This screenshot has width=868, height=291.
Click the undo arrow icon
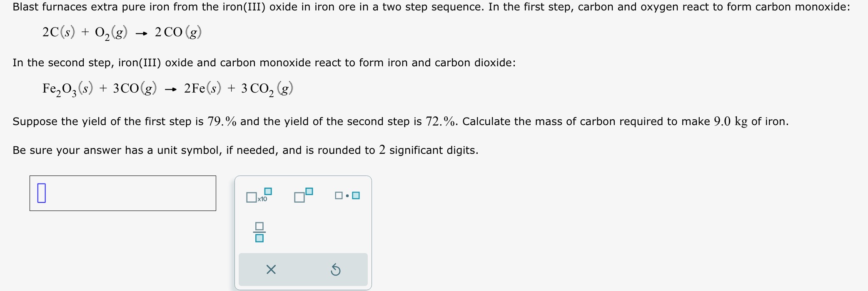tap(336, 270)
